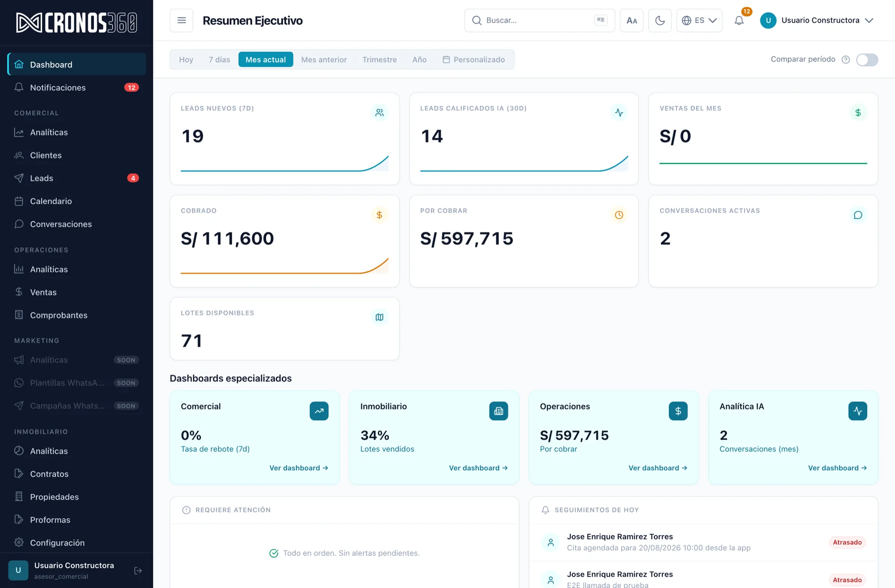Open Ver dashboard link for Comercial

[x=298, y=468]
